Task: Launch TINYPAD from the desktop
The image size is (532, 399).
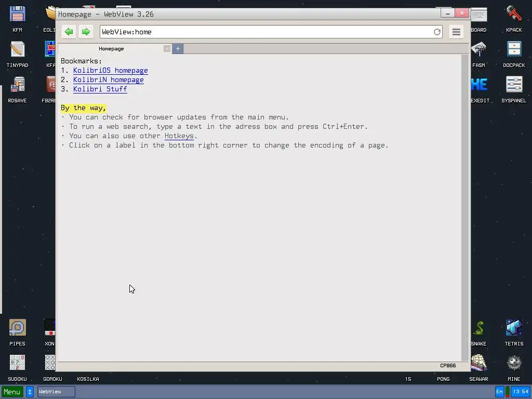Action: tap(17, 54)
